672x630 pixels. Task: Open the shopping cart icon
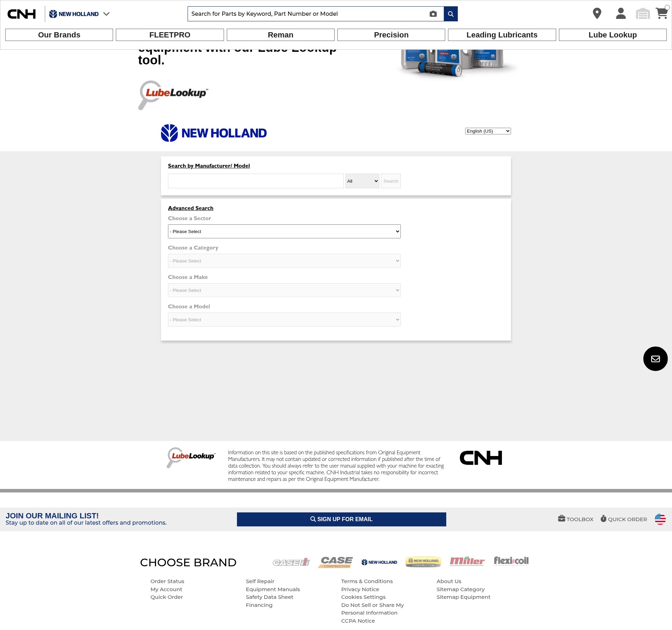[661, 13]
